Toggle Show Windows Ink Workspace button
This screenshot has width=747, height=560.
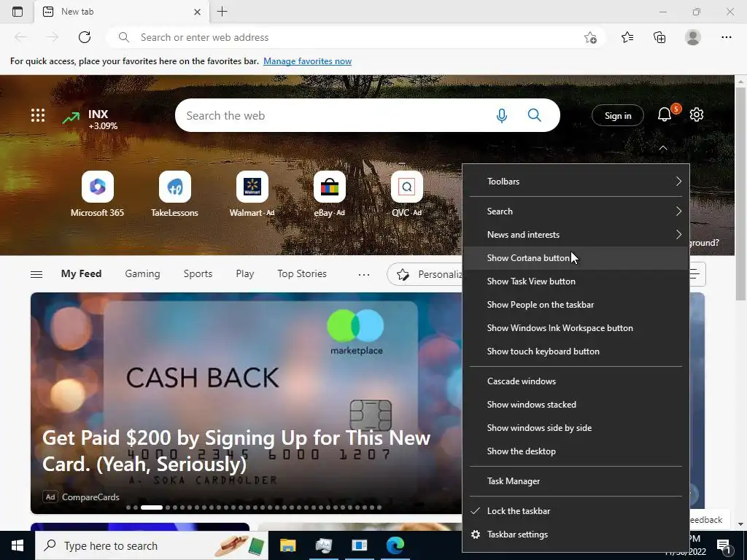576,328
